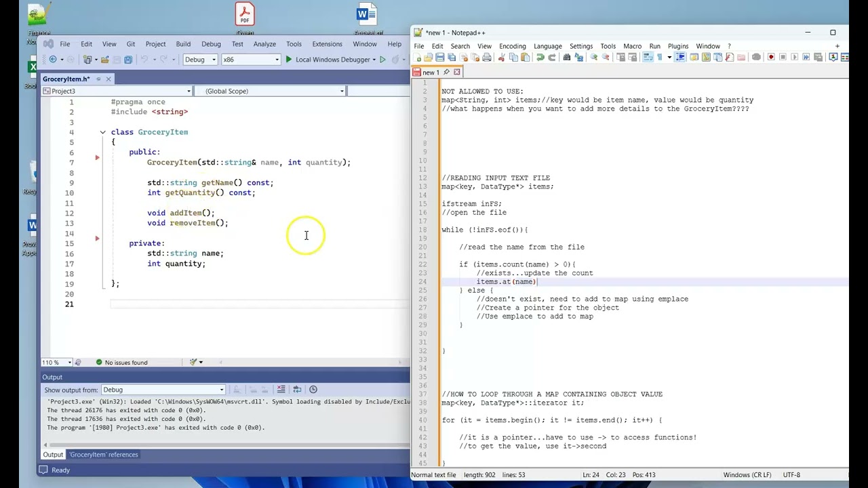Click Save All icon in Notepad++
Viewport: 868px width, 488px height.
click(x=452, y=58)
